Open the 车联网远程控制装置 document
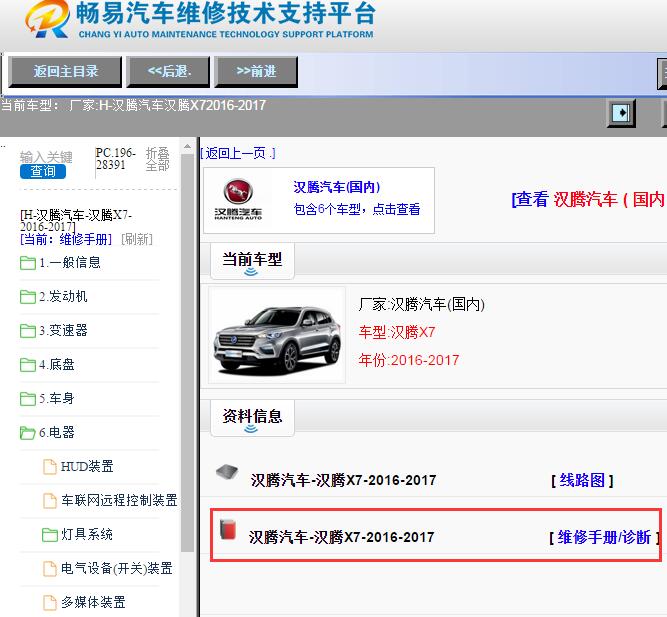The height and width of the screenshot is (617, 667). point(110,500)
